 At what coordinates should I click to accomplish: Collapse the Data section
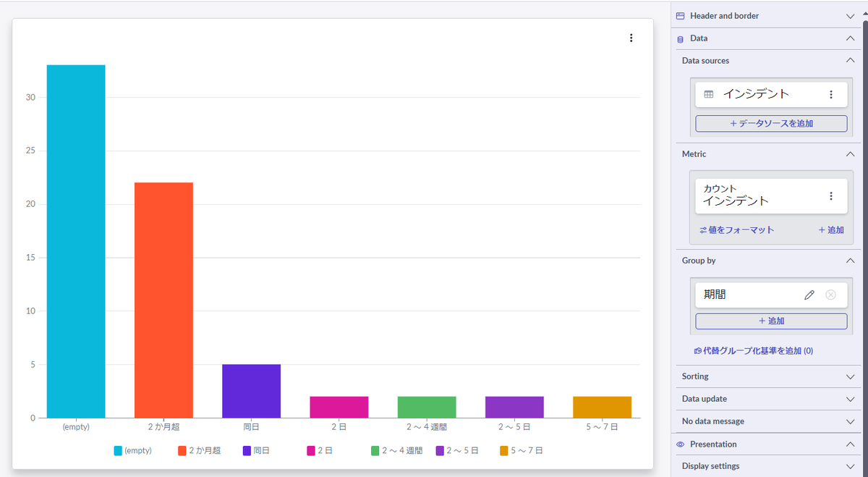point(851,38)
